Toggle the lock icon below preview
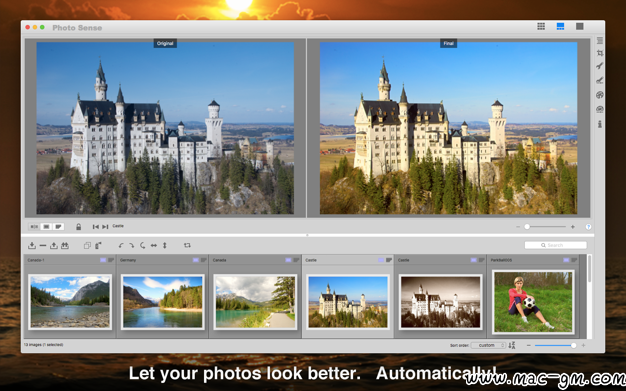Image resolution: width=626 pixels, height=391 pixels. (x=79, y=226)
